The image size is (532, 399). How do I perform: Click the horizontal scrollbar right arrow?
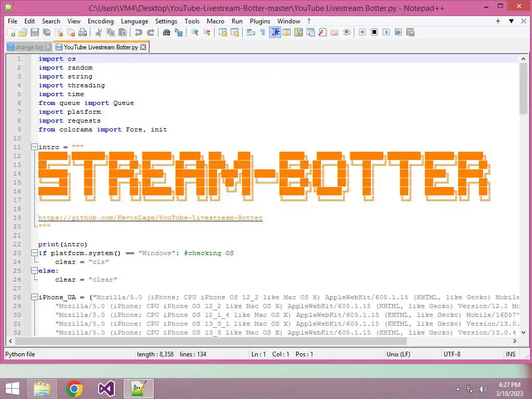pyautogui.click(x=515, y=341)
